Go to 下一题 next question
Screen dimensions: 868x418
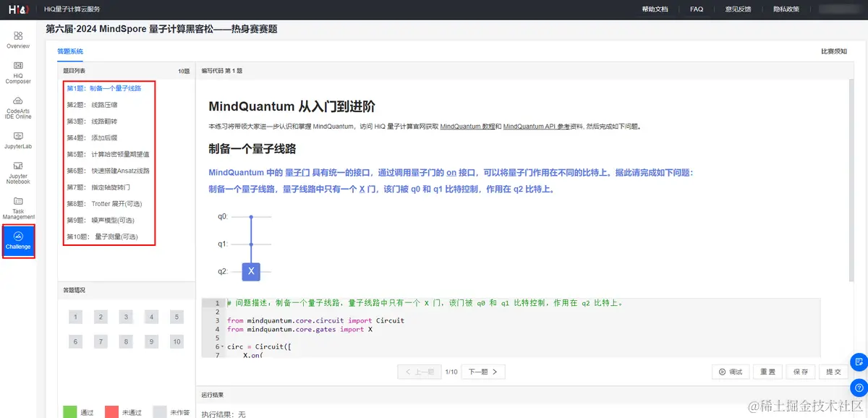(483, 372)
